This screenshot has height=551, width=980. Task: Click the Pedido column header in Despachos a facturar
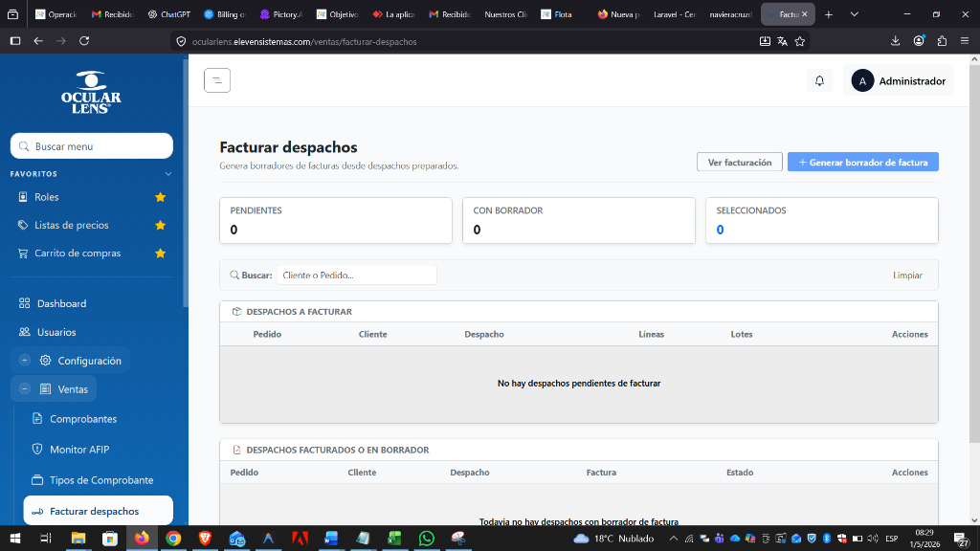click(x=267, y=334)
